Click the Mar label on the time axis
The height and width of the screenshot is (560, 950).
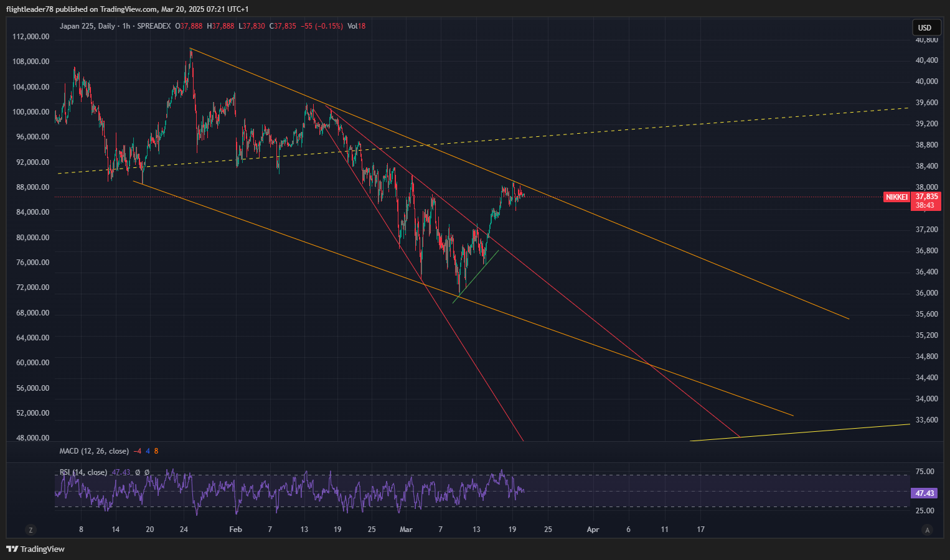coord(406,530)
